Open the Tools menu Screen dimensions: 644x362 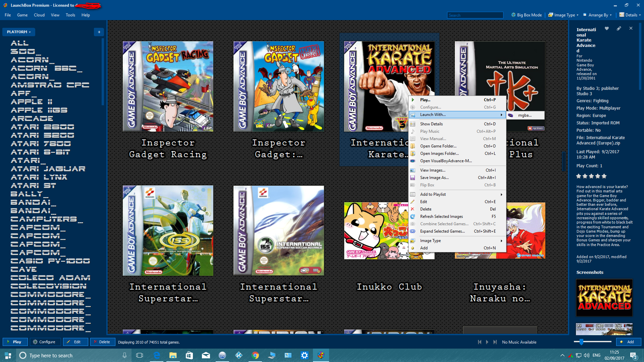click(70, 15)
